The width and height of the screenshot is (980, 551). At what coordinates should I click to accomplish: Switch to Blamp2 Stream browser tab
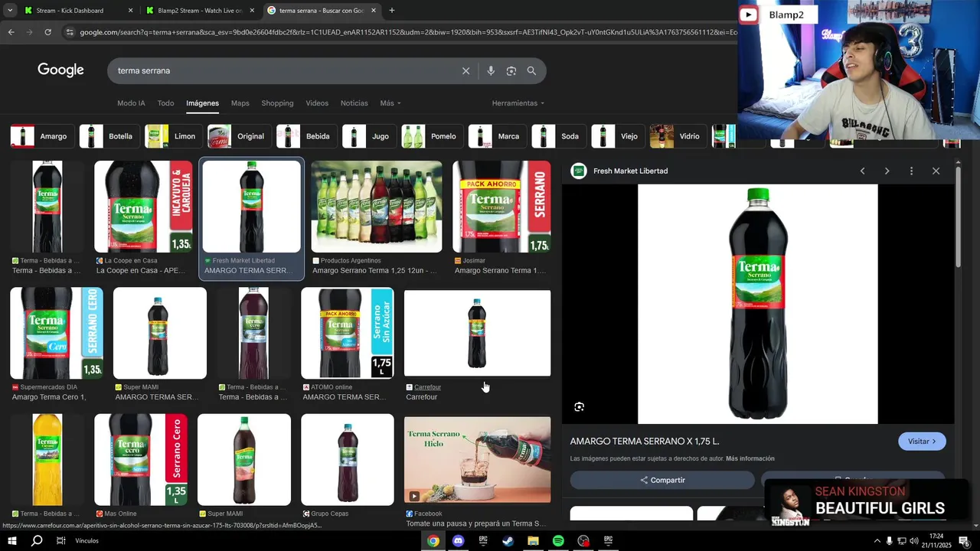200,11
